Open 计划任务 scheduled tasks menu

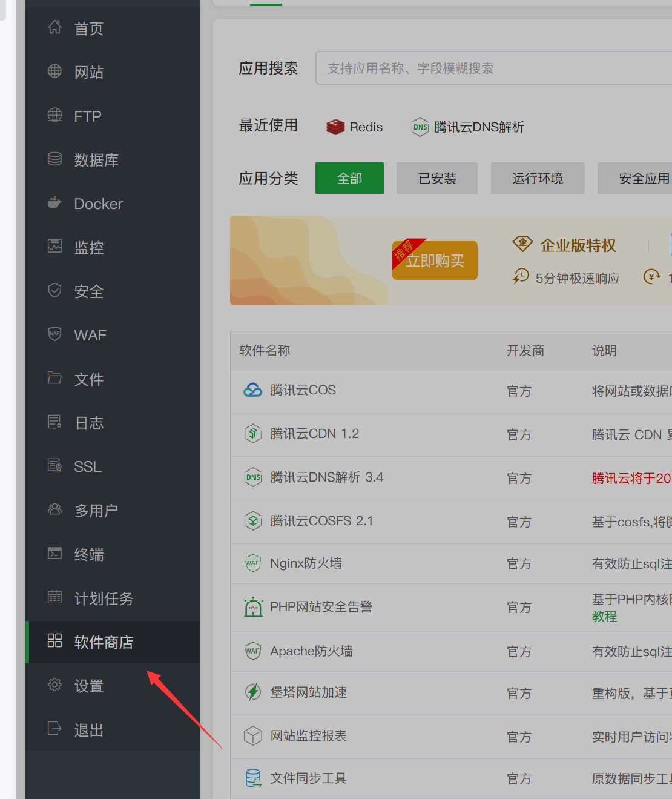113,598
